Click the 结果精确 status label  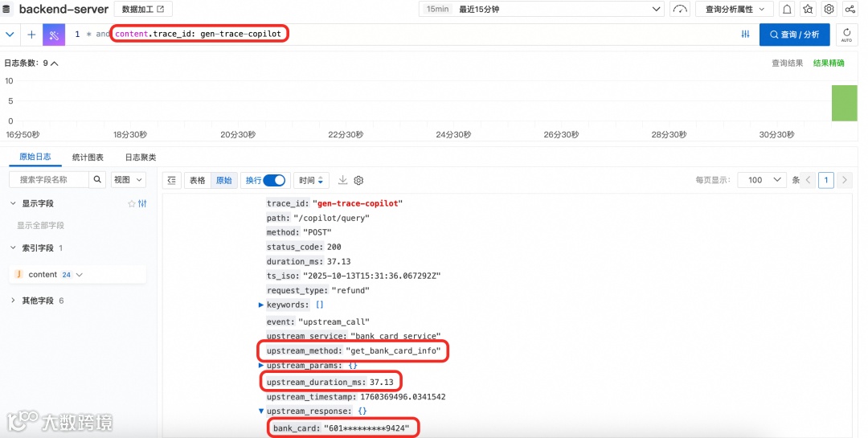tap(829, 63)
